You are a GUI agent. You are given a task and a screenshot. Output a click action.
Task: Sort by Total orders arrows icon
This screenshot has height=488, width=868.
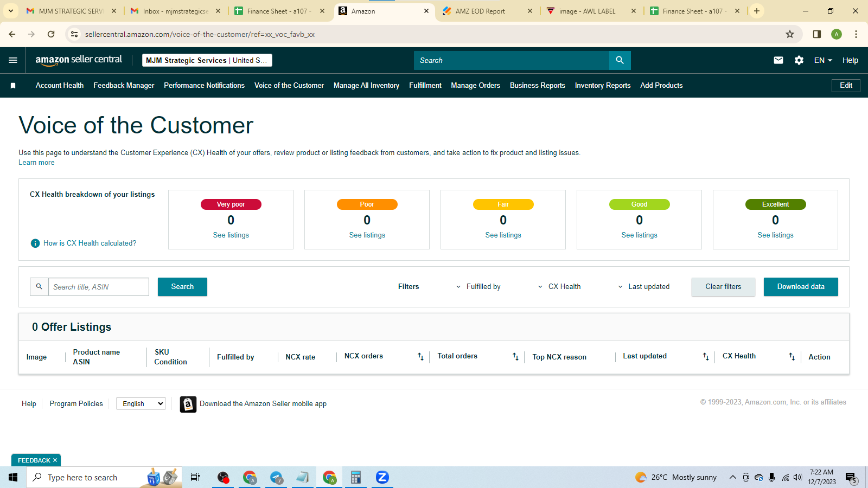[515, 357]
